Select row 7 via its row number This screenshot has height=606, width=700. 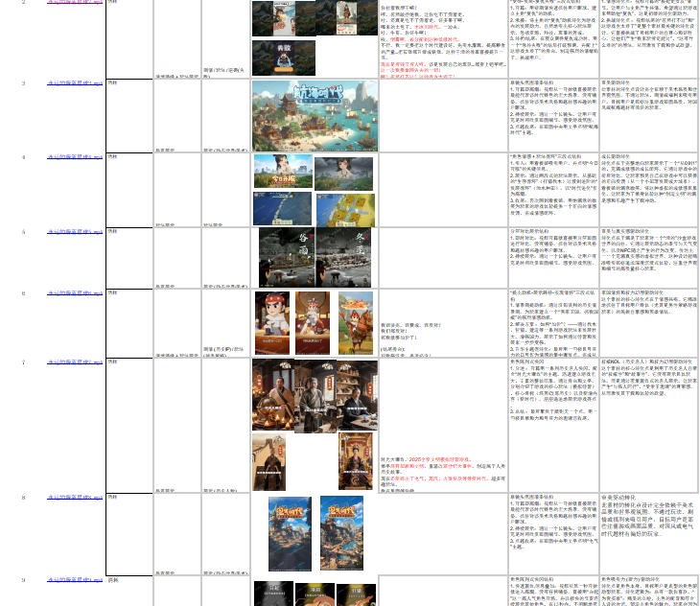point(24,362)
